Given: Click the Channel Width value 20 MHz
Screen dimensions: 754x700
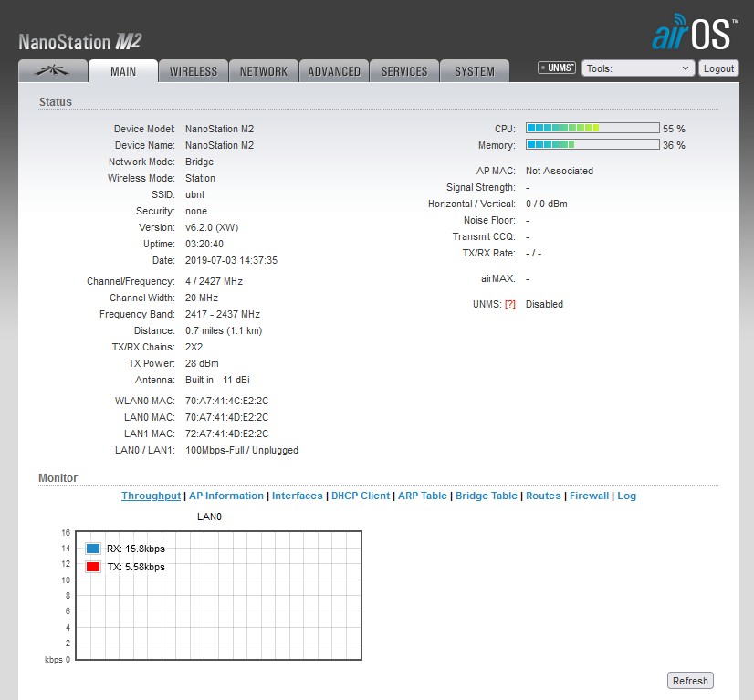Looking at the screenshot, I should [202, 298].
